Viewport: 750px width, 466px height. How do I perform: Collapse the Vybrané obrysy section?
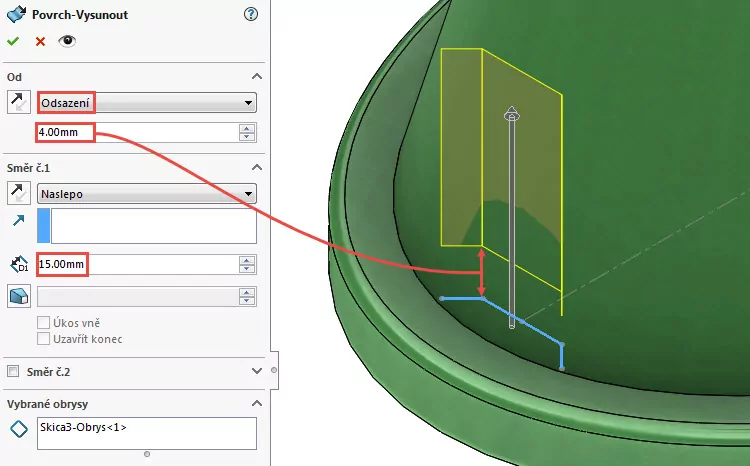(x=257, y=403)
